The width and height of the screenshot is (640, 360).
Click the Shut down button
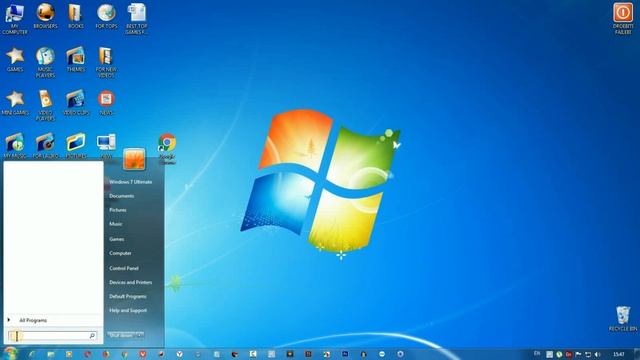tap(122, 335)
